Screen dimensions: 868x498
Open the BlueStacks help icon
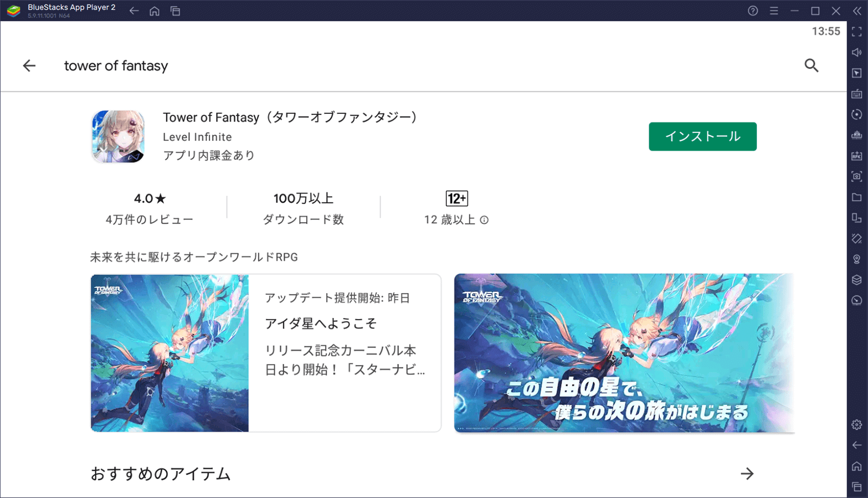click(753, 11)
